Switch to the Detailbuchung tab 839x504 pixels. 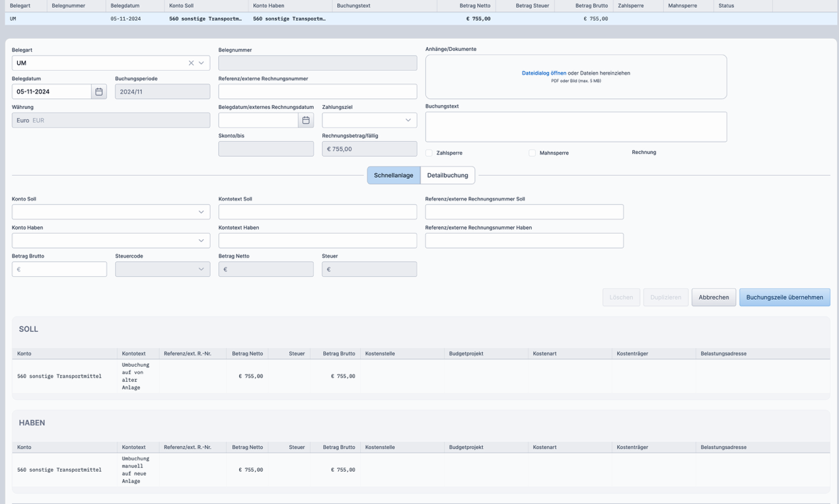pos(447,175)
